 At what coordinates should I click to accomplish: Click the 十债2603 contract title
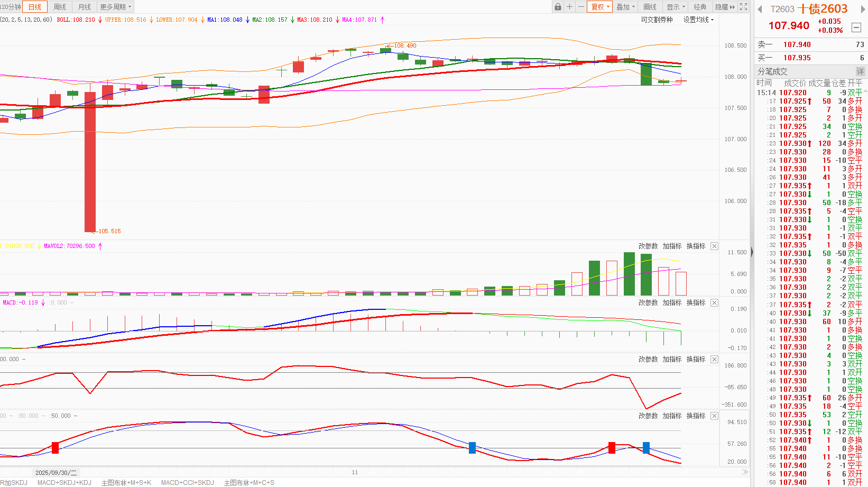[822, 8]
